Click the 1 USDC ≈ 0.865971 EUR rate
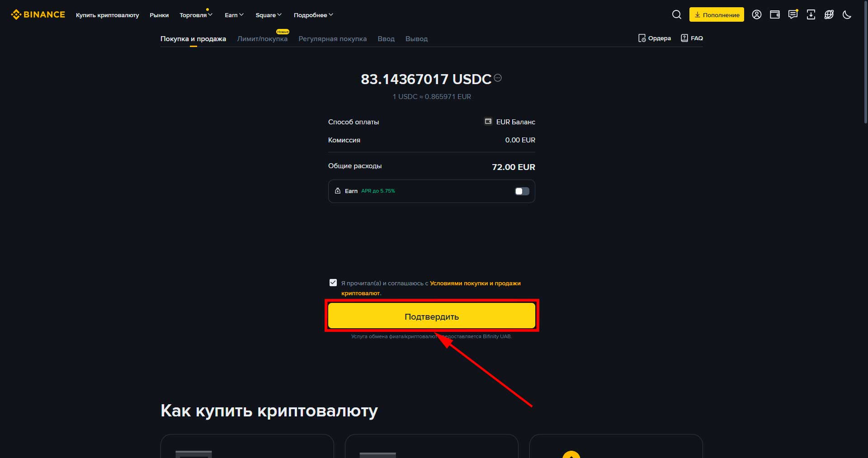Image resolution: width=868 pixels, height=458 pixels. (432, 96)
